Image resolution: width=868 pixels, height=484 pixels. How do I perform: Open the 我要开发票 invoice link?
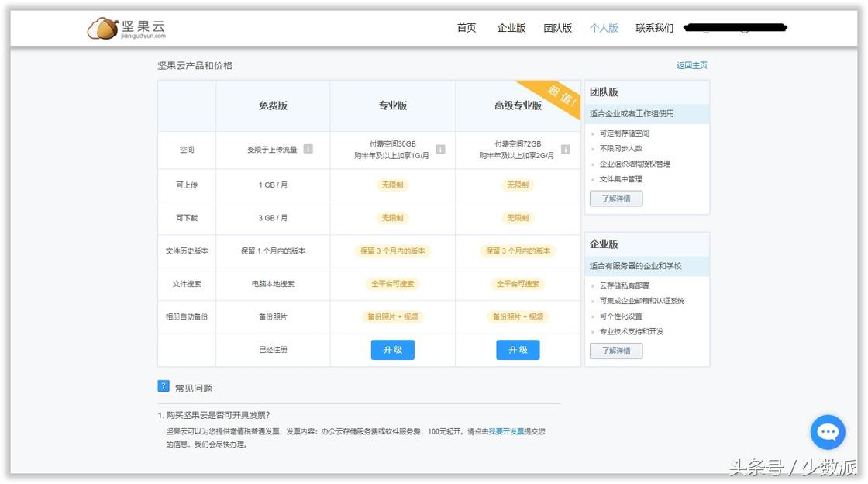(506, 431)
